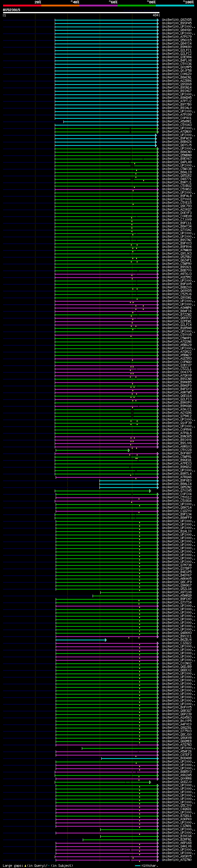Click the UniRef100_Q3E984 label
The height and width of the screenshot is (868, 197).
176,57
